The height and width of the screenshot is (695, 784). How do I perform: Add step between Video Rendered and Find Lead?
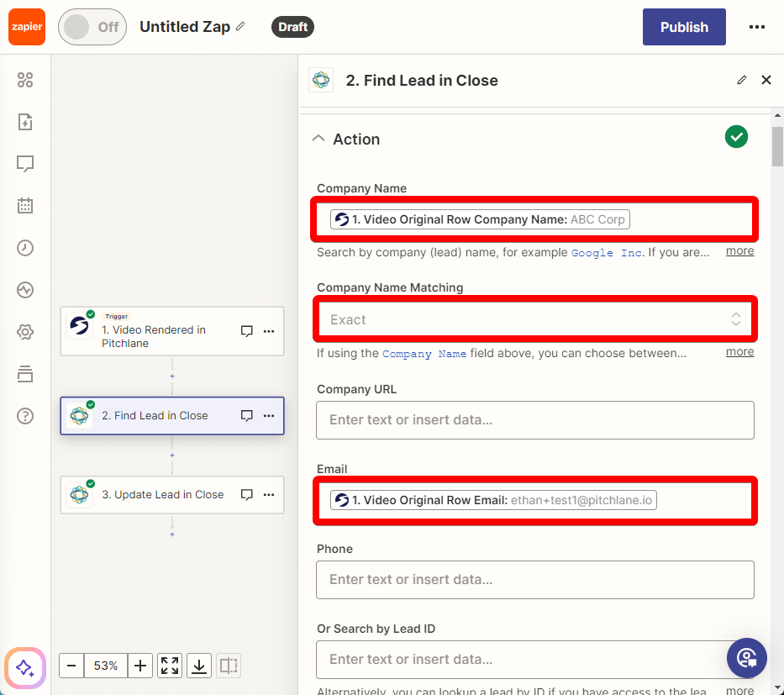[x=172, y=376]
